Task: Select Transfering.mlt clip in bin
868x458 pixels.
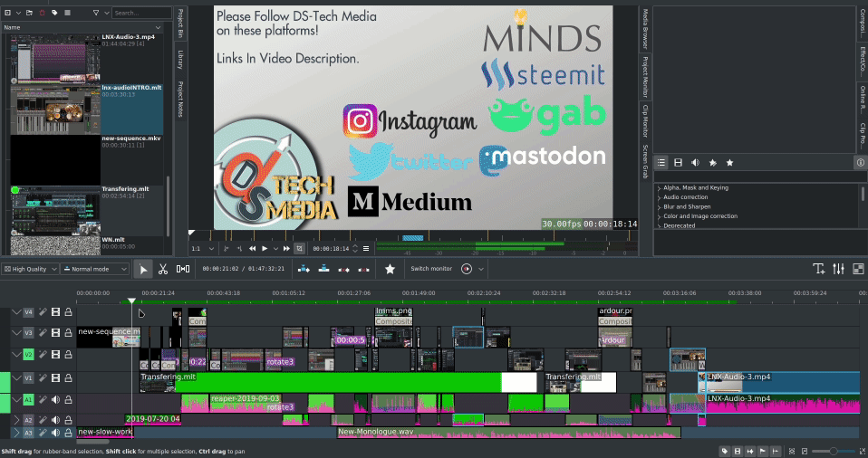Action: (87, 211)
